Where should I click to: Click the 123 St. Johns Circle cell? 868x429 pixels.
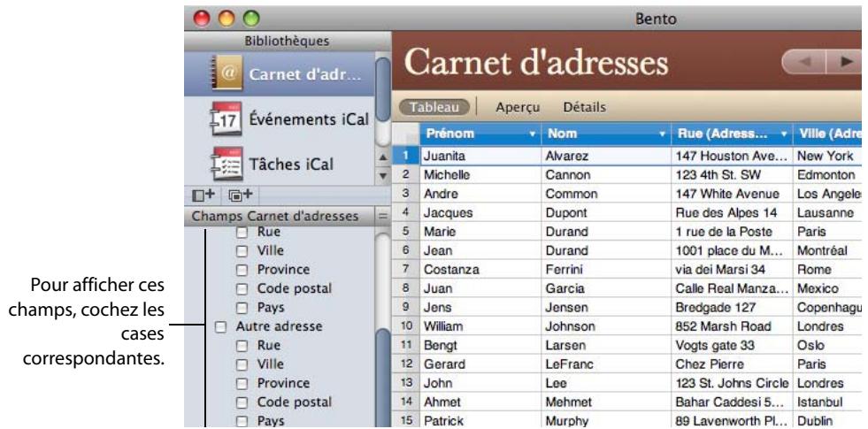(x=732, y=383)
